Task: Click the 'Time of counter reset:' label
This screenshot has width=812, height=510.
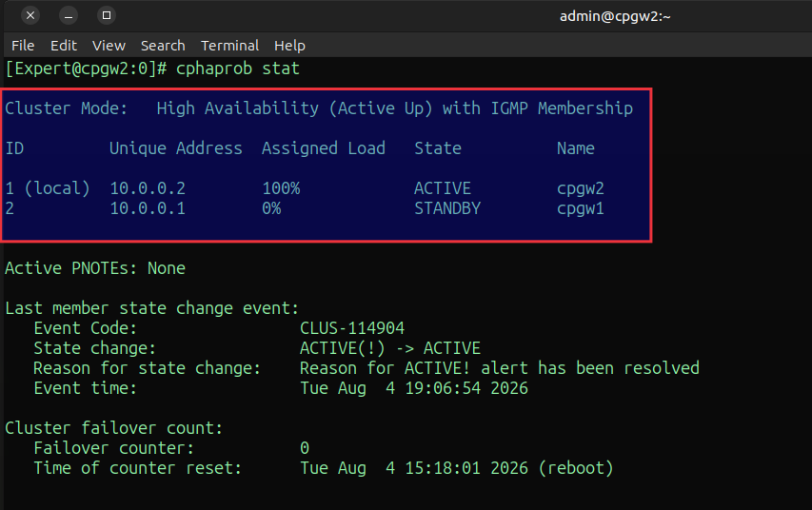Action: coord(138,468)
